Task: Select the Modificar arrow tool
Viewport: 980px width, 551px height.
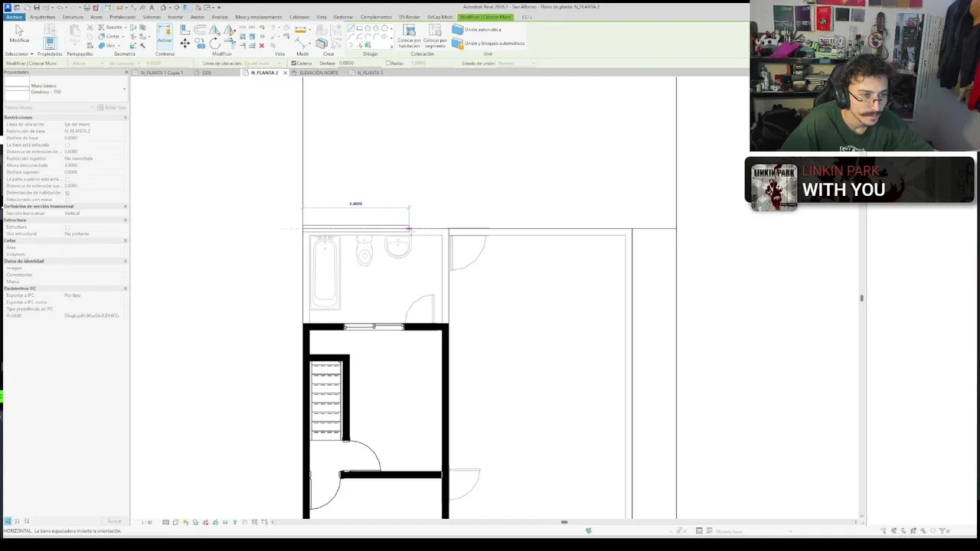Action: (x=19, y=34)
